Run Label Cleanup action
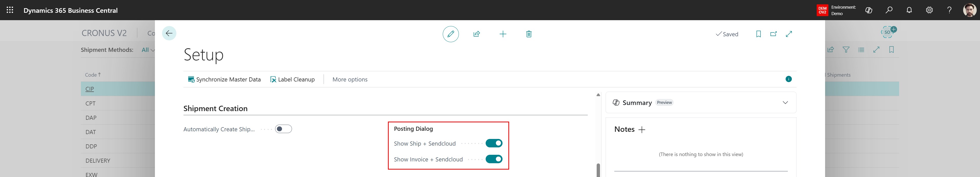The width and height of the screenshot is (980, 177). click(x=292, y=79)
